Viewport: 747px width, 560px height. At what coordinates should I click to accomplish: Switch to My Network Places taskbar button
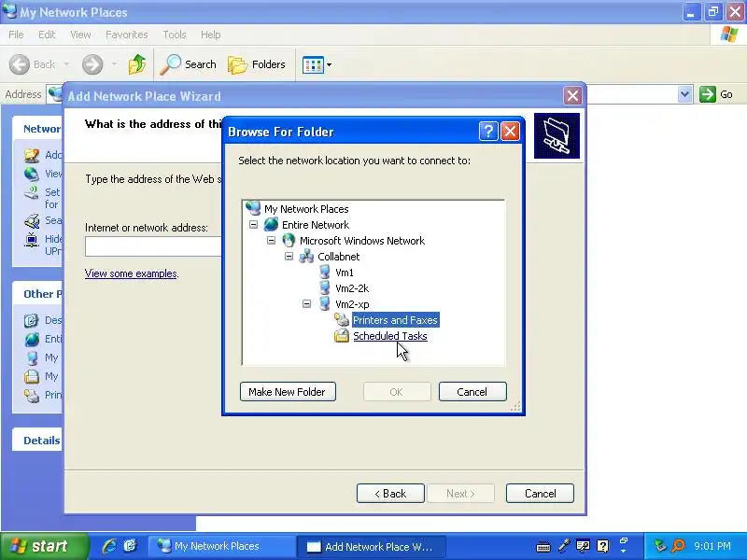click(x=220, y=546)
